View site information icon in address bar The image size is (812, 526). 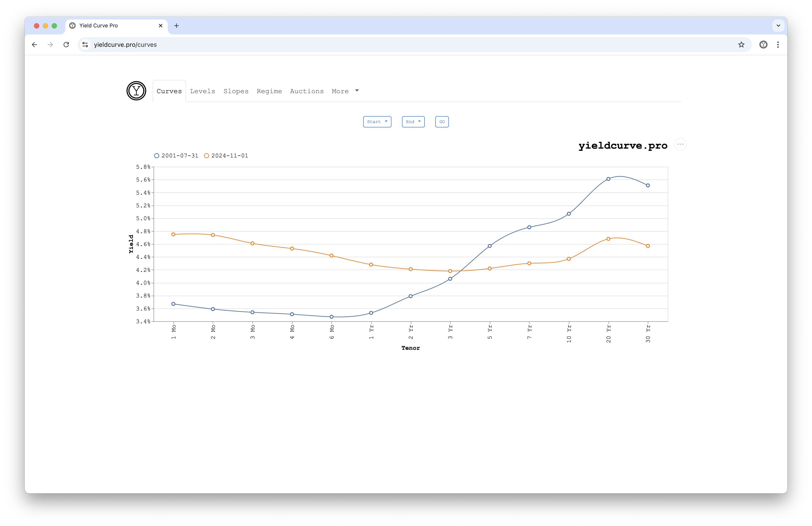pyautogui.click(x=85, y=45)
